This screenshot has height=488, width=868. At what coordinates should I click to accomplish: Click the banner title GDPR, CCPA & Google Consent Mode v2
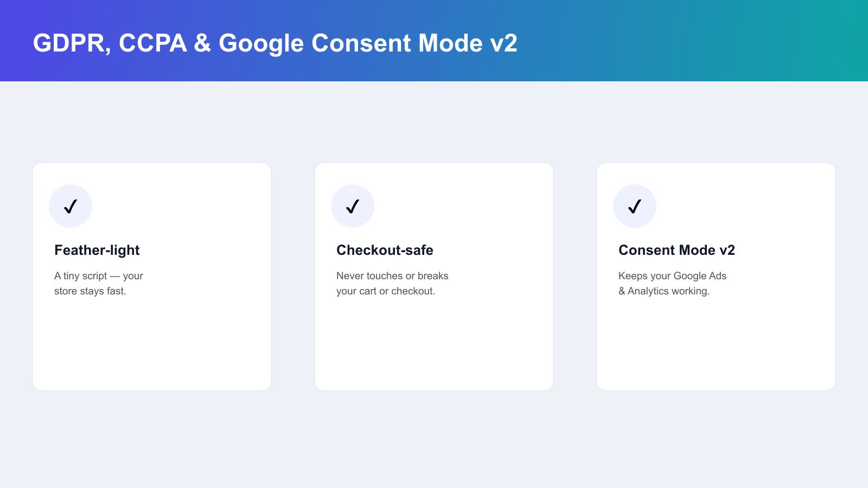275,43
